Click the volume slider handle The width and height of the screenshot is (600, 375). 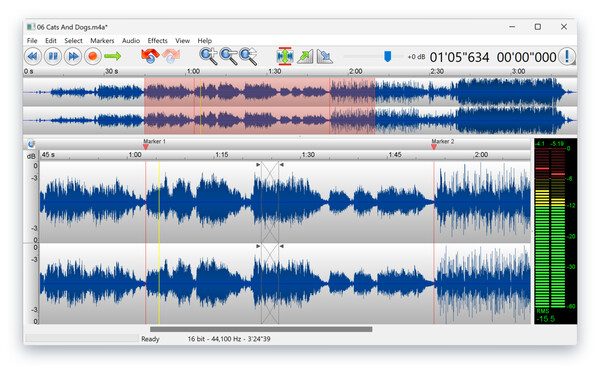(388, 56)
